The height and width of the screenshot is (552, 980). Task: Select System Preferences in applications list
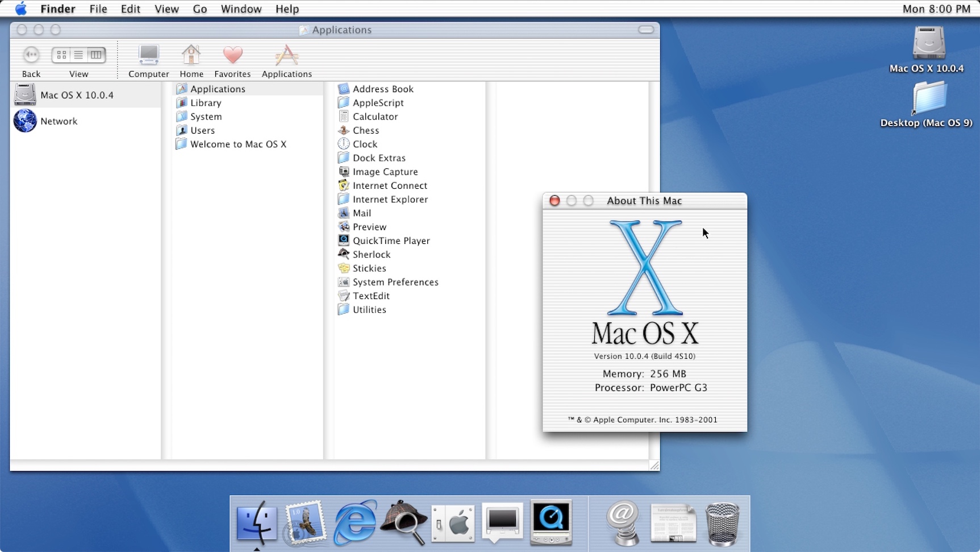point(395,282)
